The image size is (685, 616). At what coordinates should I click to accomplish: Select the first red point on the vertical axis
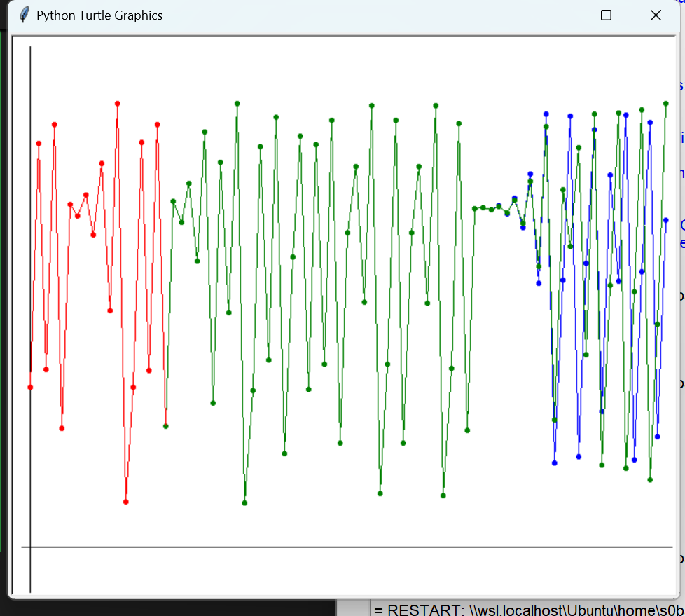(30, 388)
